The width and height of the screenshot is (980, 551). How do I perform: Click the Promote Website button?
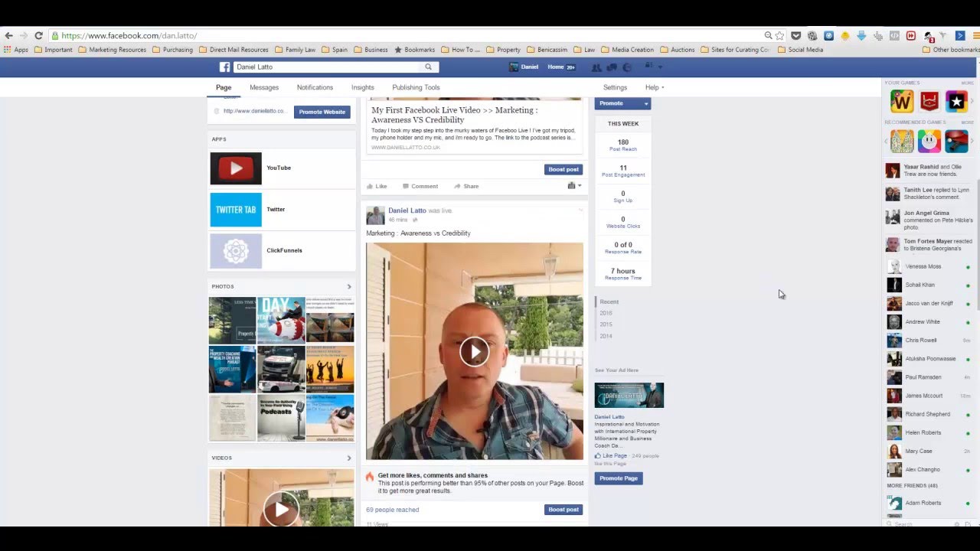[322, 112]
